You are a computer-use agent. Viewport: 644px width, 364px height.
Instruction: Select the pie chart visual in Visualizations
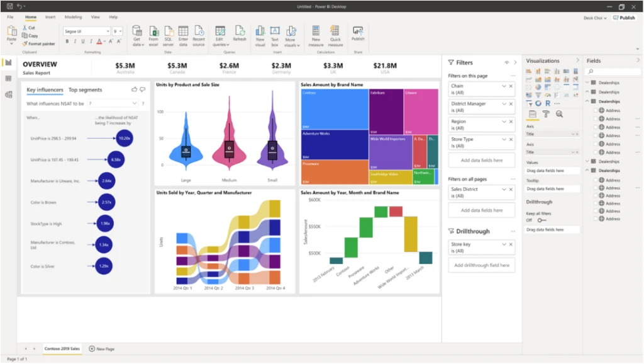pyautogui.click(x=538, y=88)
